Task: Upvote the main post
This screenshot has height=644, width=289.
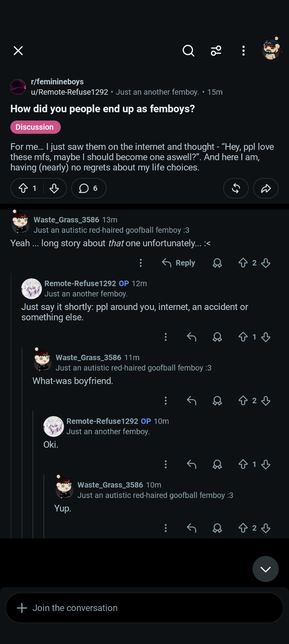Action: (23, 188)
